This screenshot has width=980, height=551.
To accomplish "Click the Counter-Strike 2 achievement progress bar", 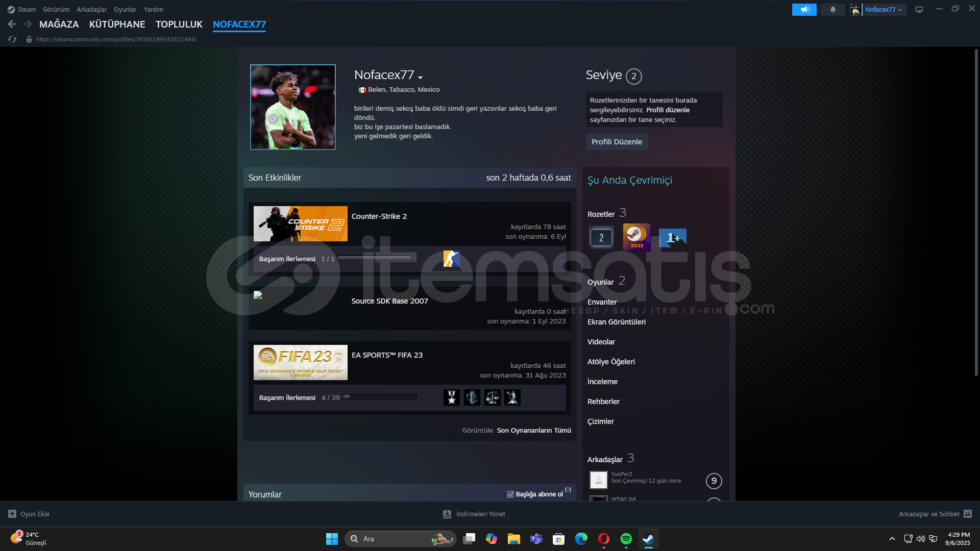I will point(375,259).
